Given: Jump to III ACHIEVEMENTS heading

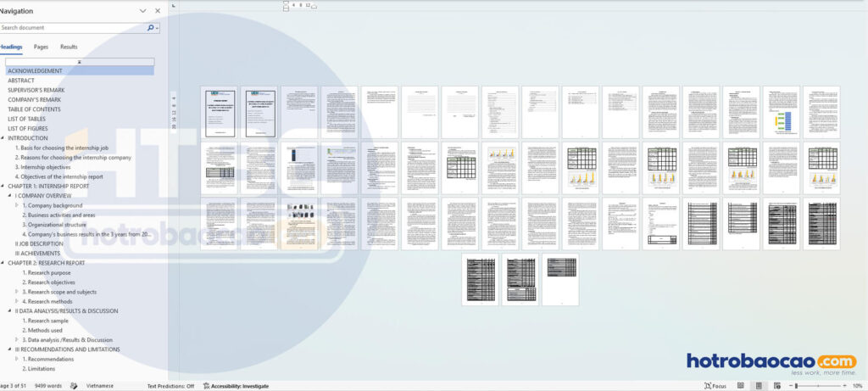Looking at the screenshot, I should [x=37, y=254].
